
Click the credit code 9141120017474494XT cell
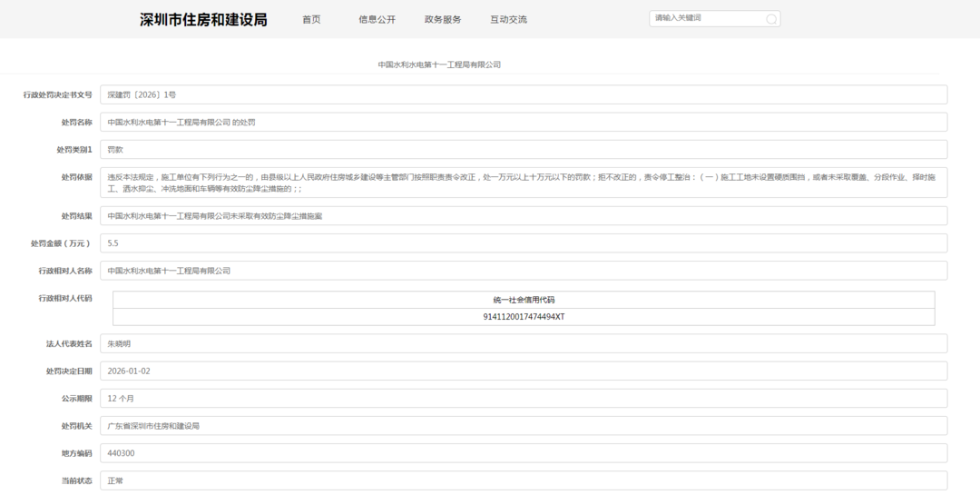click(524, 317)
